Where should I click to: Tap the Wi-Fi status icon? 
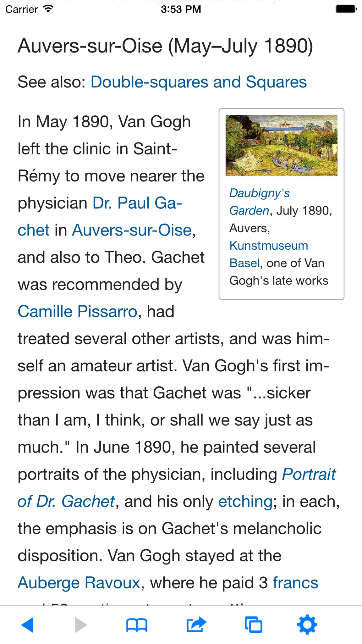coord(48,9)
